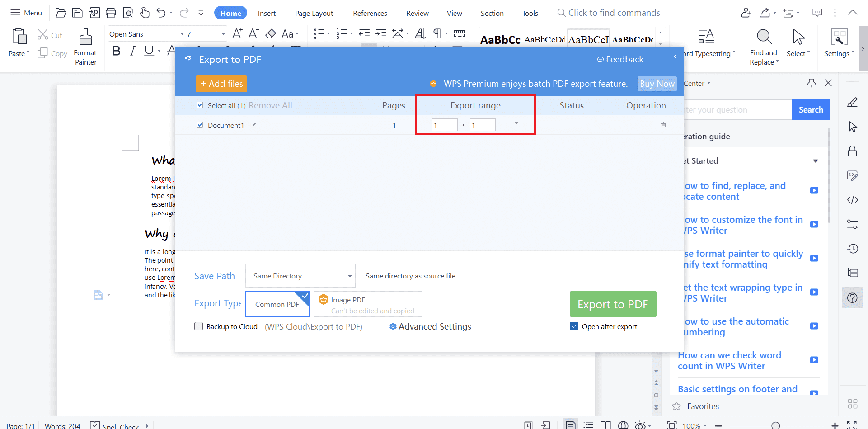
Task: Click the bulleted list icon
Action: coord(319,33)
